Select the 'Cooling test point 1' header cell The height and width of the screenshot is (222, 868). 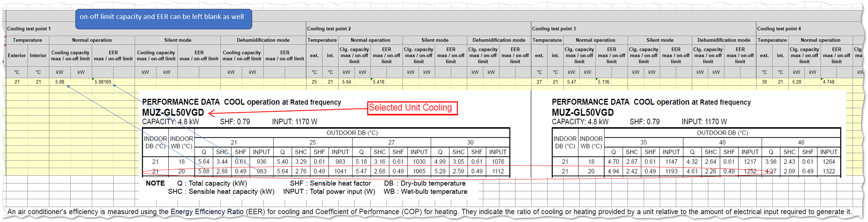(x=156, y=29)
